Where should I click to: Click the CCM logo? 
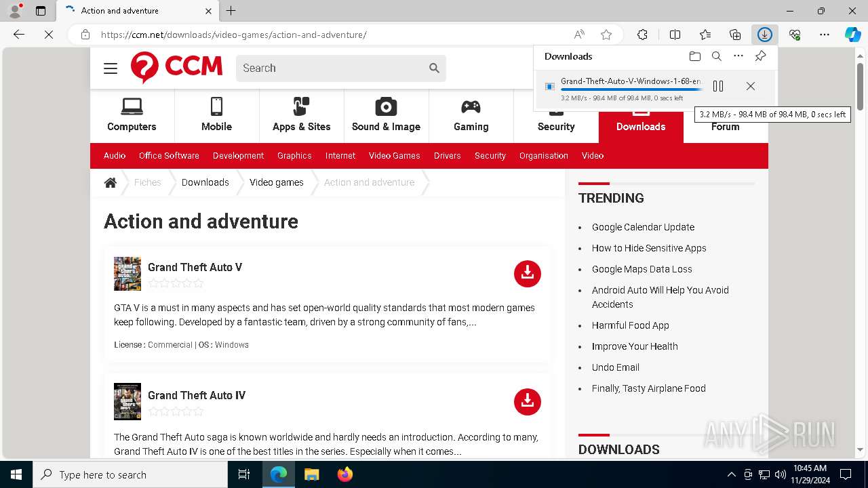[176, 67]
